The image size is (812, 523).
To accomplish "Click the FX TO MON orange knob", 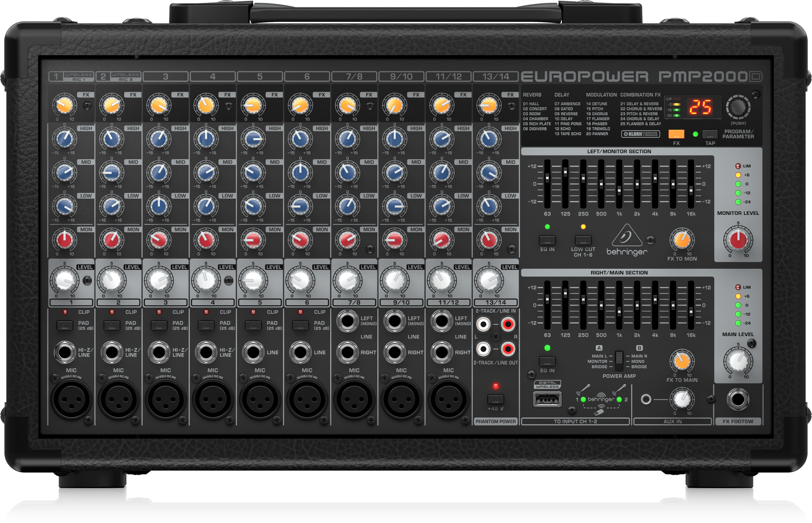I will (x=682, y=240).
